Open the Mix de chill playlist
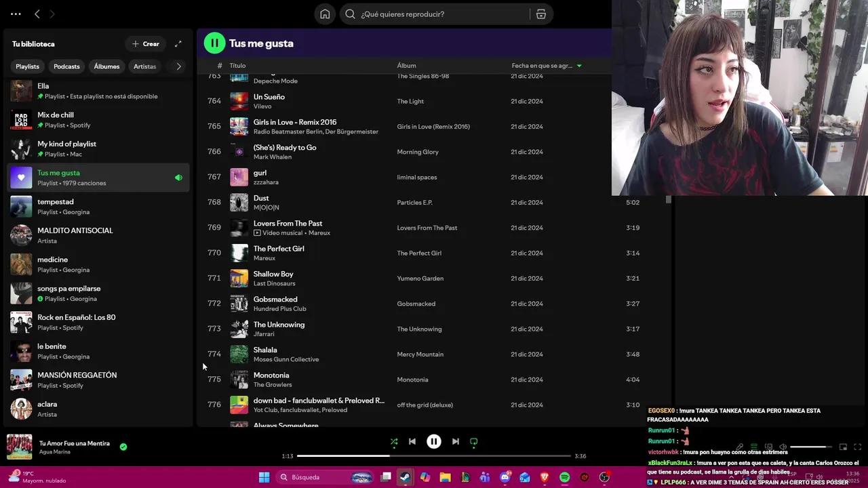 (98, 120)
